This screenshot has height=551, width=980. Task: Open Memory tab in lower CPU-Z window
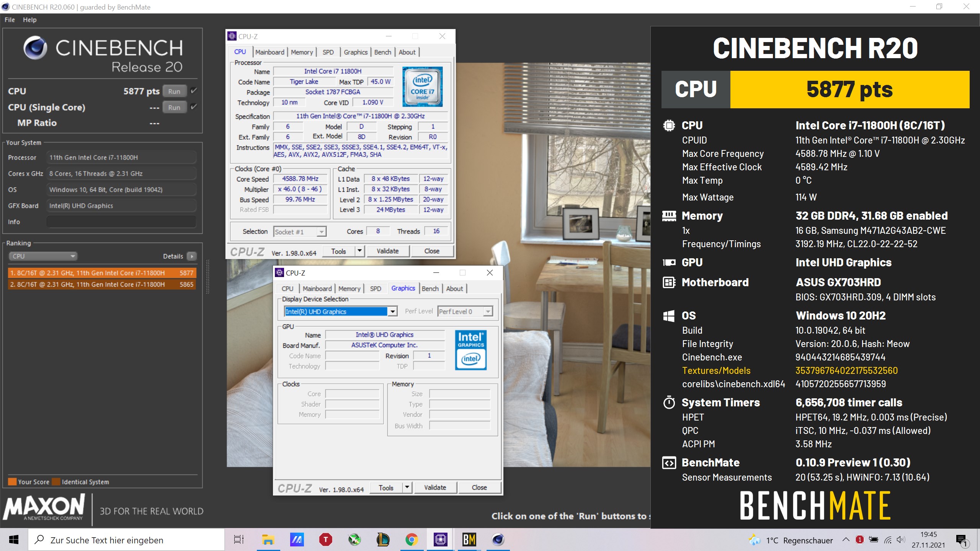[x=349, y=289]
